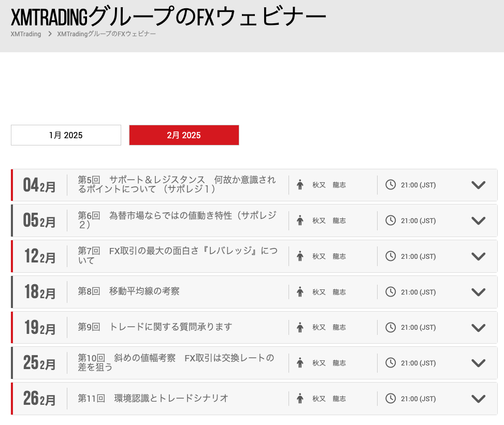The width and height of the screenshot is (504, 425).
Task: Click the clock icon in 18 2月 row
Action: tap(391, 291)
